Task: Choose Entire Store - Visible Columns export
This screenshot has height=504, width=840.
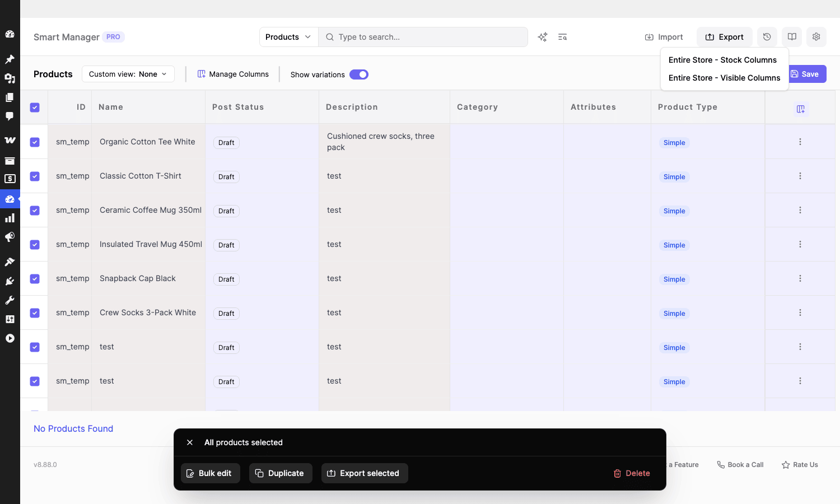Action: pyautogui.click(x=724, y=78)
